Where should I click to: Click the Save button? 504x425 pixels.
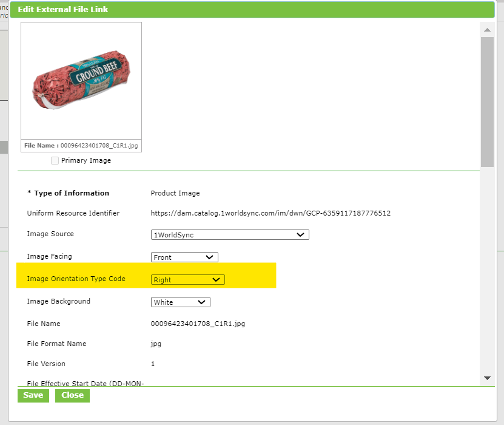pos(33,395)
